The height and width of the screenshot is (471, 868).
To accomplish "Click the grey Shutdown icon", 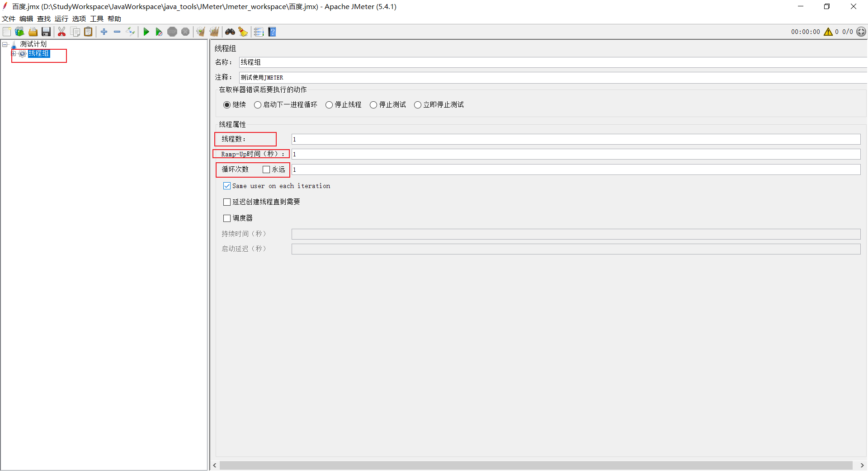I will 185,32.
